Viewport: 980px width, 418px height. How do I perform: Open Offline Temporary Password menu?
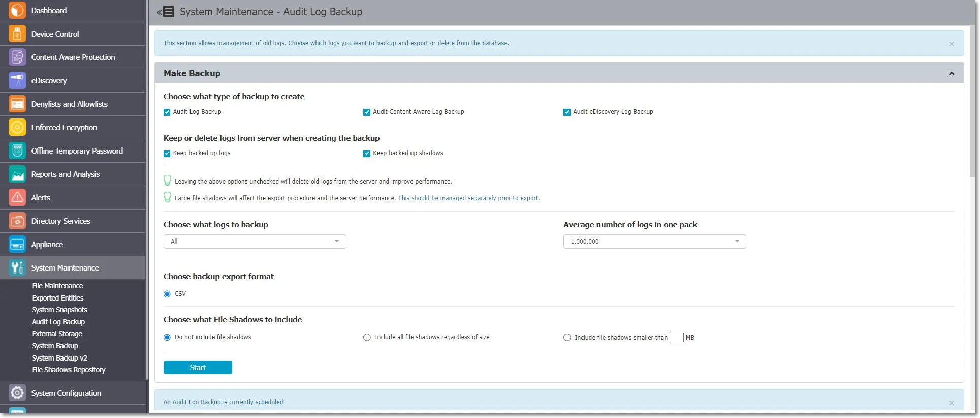pos(77,151)
